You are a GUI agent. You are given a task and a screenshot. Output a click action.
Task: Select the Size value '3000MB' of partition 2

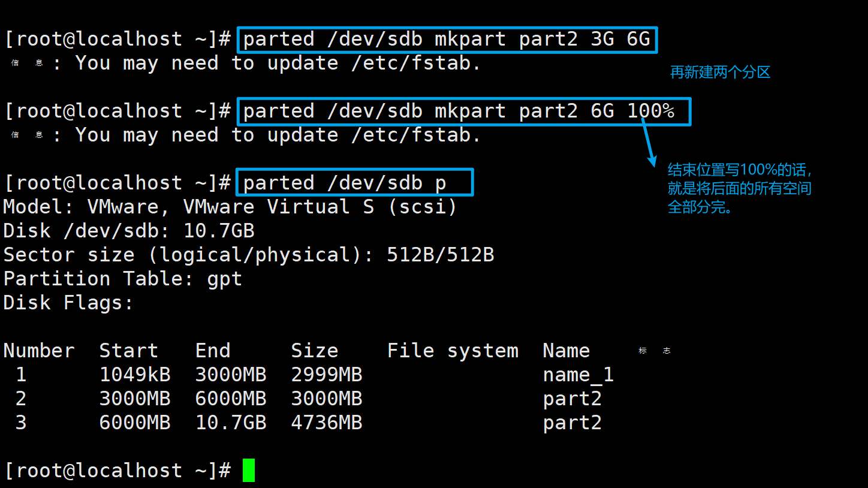327,399
